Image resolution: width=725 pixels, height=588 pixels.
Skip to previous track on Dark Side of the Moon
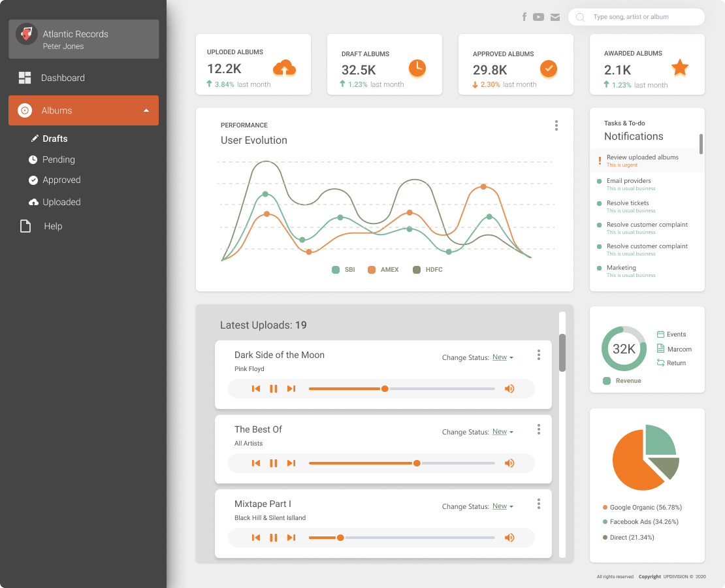click(x=255, y=389)
